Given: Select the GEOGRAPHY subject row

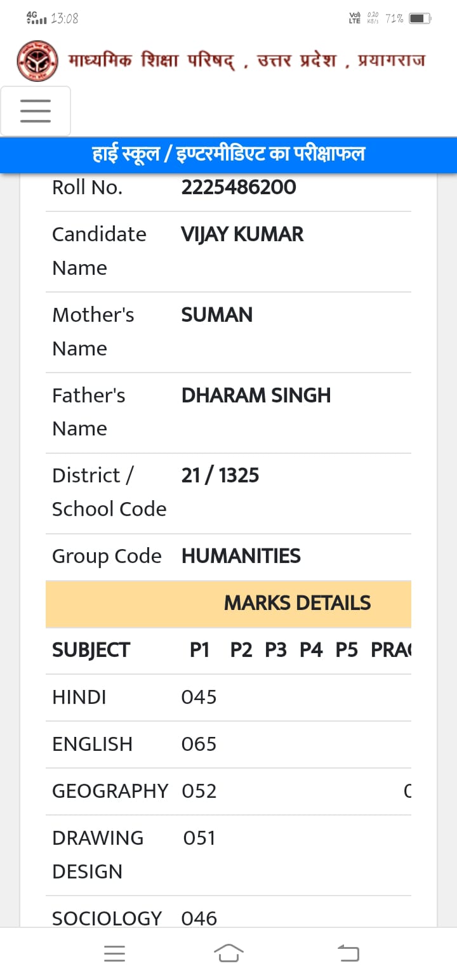Looking at the screenshot, I should click(x=228, y=791).
